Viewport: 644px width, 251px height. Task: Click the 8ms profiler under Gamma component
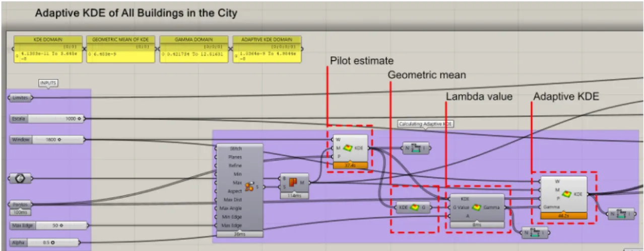477,225
